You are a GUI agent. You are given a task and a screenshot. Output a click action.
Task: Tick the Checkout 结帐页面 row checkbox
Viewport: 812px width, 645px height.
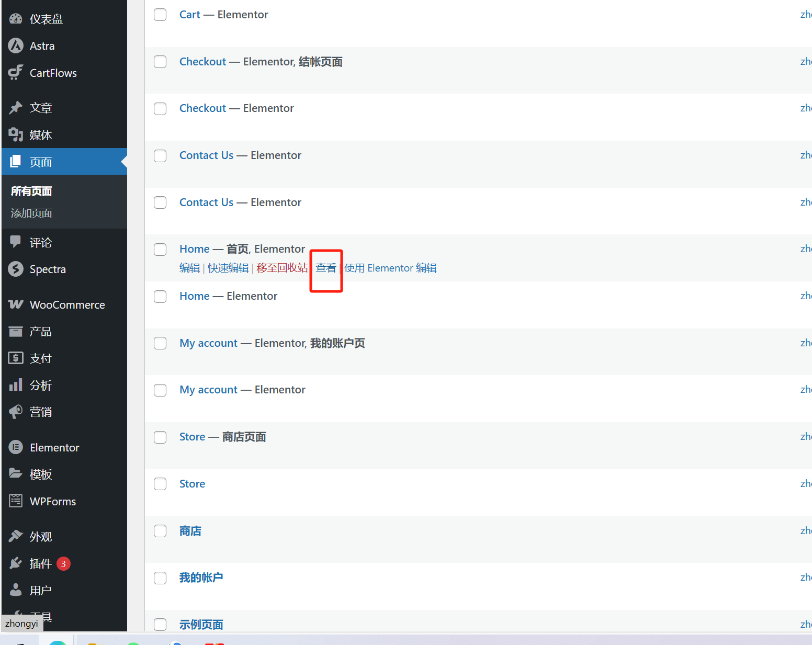[160, 62]
